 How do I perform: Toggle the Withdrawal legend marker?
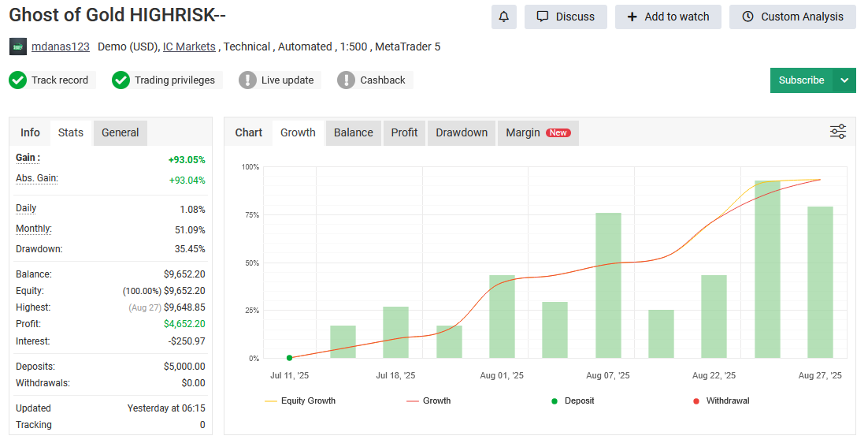coord(721,401)
